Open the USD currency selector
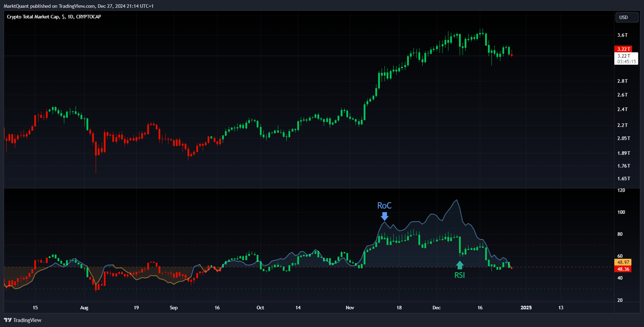Image resolution: width=644 pixels, height=327 pixels. (627, 17)
